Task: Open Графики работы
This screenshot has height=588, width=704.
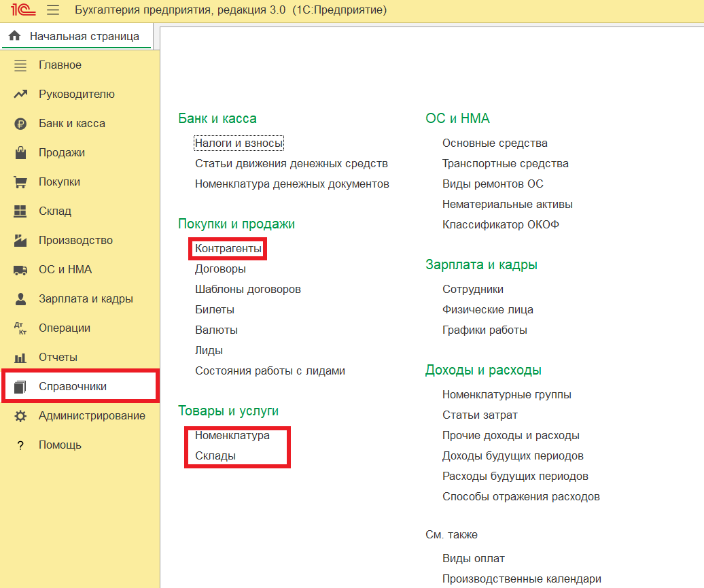Action: coord(485,330)
